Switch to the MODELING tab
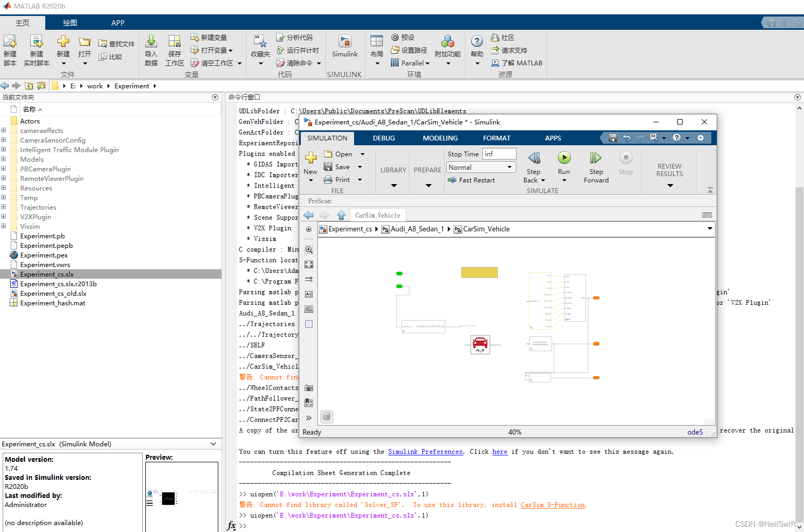The width and height of the screenshot is (804, 532). click(440, 138)
